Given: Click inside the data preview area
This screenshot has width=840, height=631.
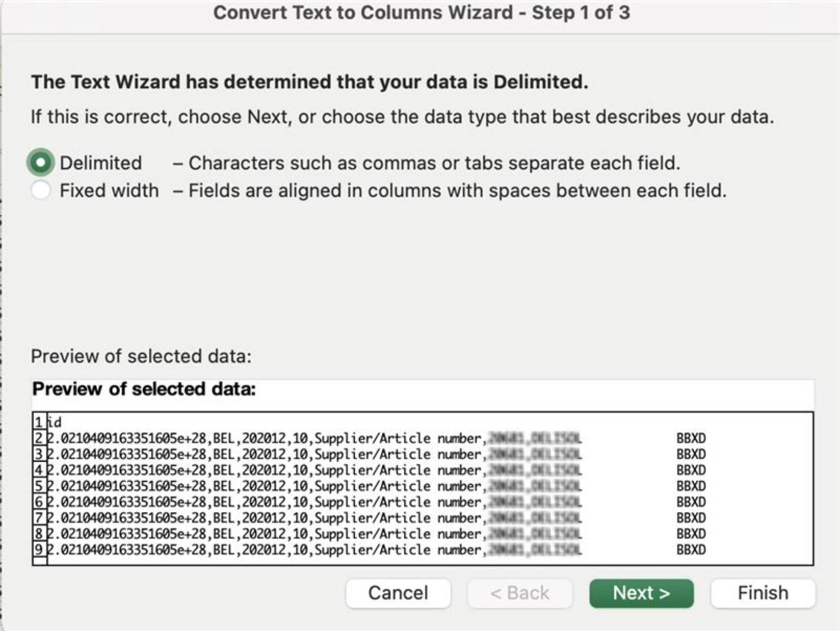Looking at the screenshot, I should point(360,489).
